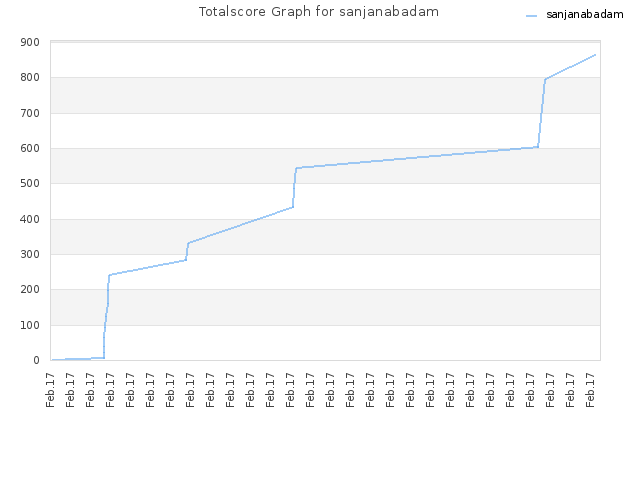640x480 pixels.
Task: Click the sanjanabadam legend label
Action: click(x=584, y=15)
